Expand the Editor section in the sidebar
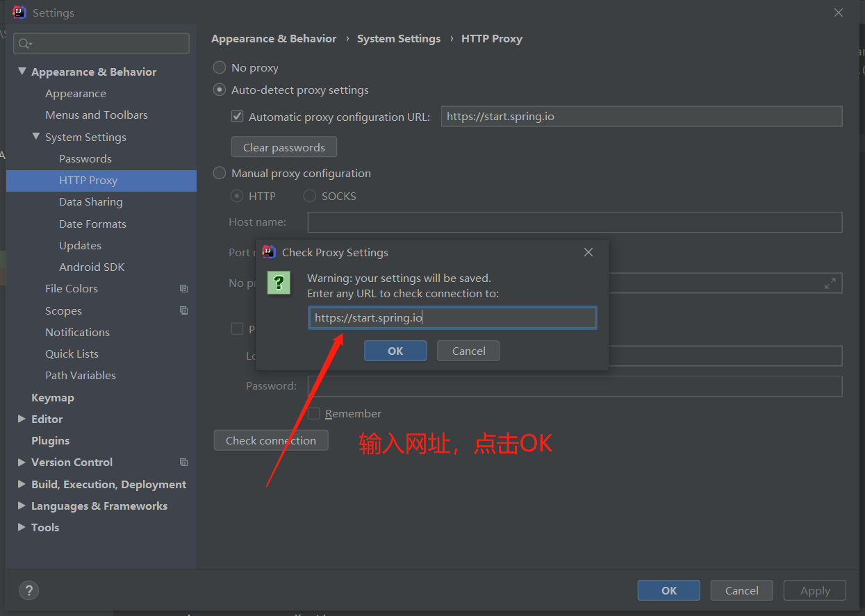This screenshot has height=616, width=865. [20, 419]
